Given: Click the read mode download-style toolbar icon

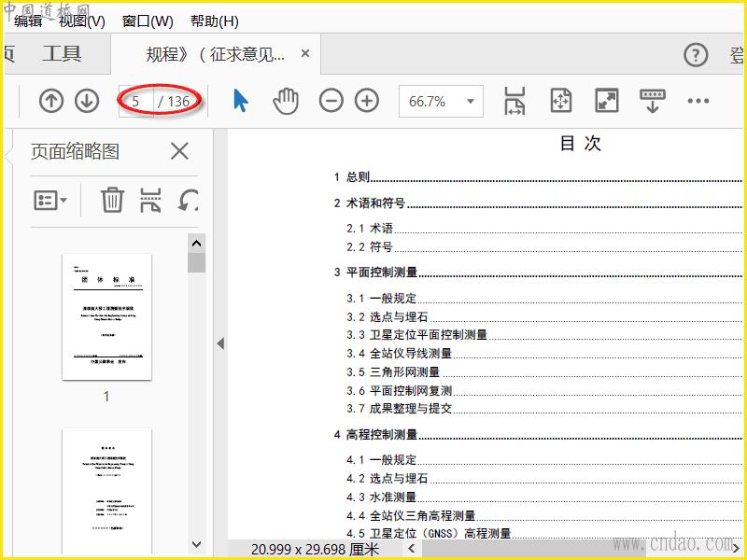Looking at the screenshot, I should tap(652, 101).
